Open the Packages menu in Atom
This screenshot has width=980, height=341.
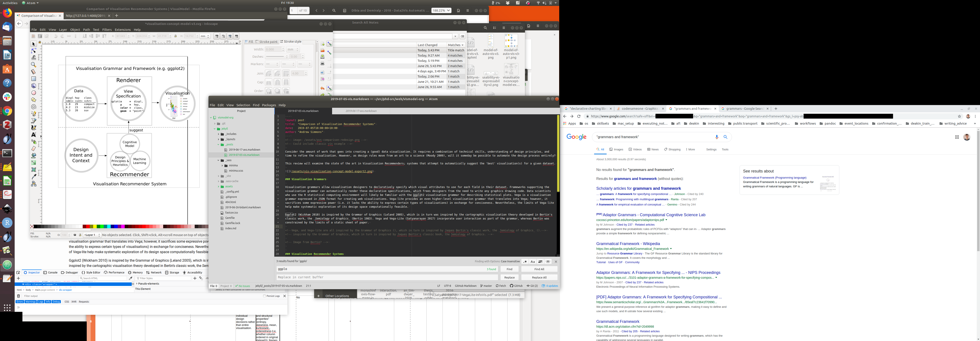[269, 105]
